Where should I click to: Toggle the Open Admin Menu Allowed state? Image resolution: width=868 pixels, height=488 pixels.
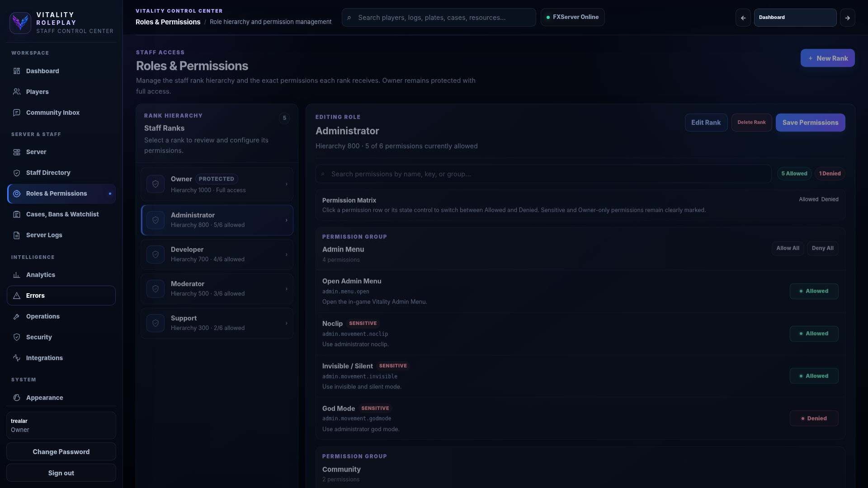tap(814, 291)
